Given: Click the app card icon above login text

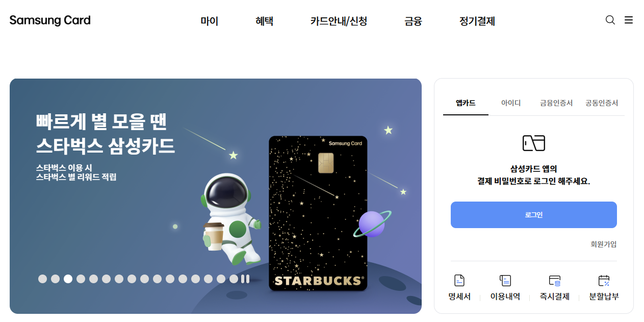Looking at the screenshot, I should [x=534, y=143].
